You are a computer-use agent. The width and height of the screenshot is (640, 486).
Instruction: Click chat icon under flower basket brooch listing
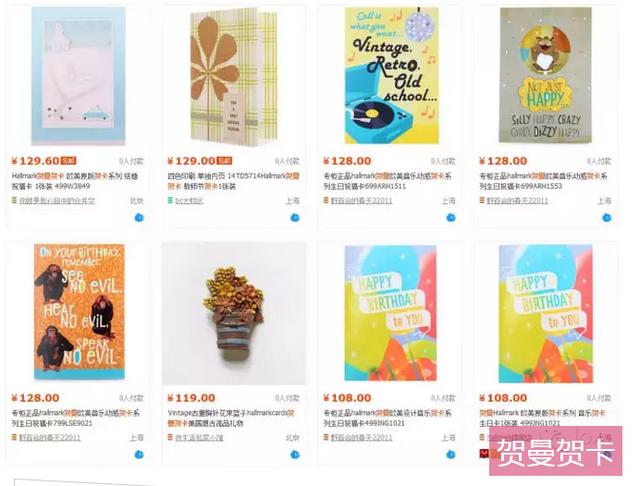click(x=295, y=455)
